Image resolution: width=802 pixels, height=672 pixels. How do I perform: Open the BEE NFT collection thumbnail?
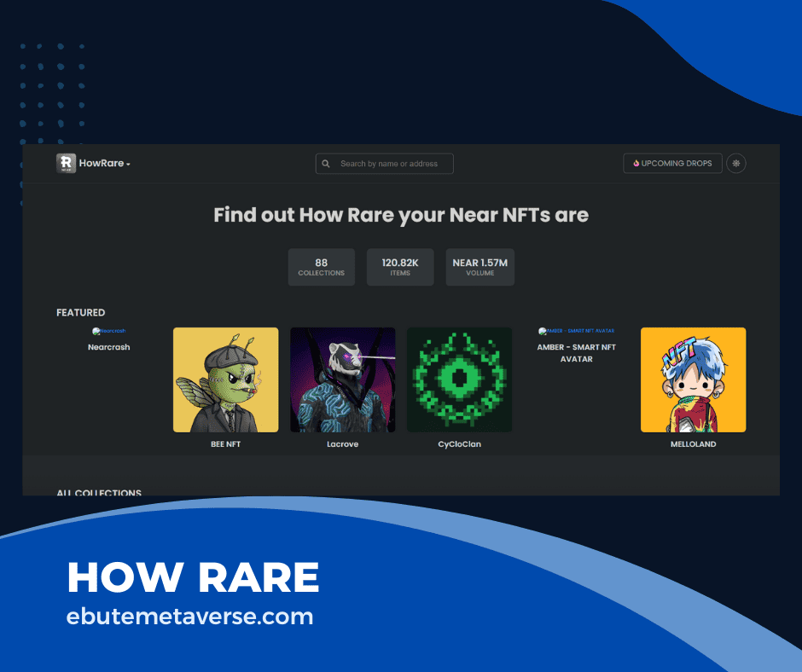click(225, 380)
